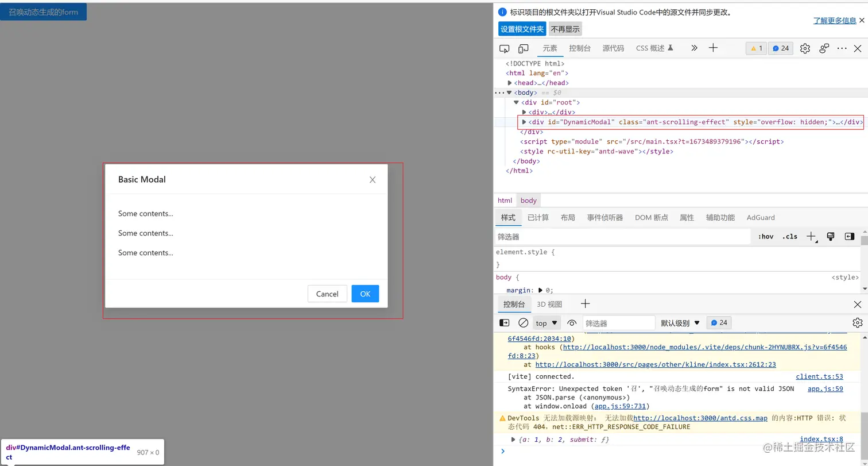Collapse the body element node
868x466 pixels.
pos(509,93)
